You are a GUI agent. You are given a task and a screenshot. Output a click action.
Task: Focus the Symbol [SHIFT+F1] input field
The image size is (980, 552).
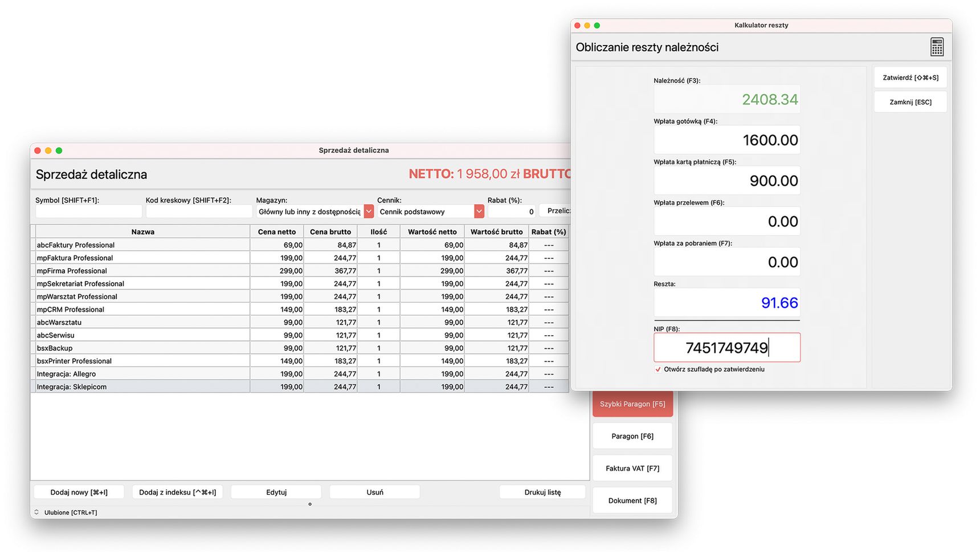(88, 212)
